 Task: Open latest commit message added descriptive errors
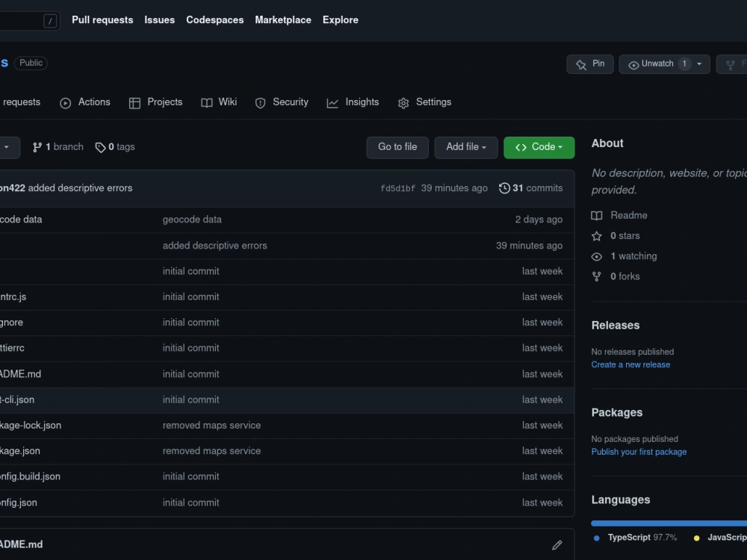[x=80, y=188]
